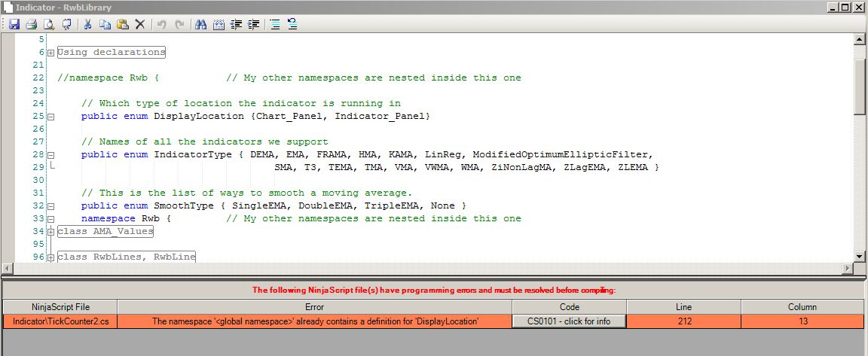Select the 'Indicator\TickCounter2.cs' file cell
This screenshot has width=868, height=356.
point(60,321)
